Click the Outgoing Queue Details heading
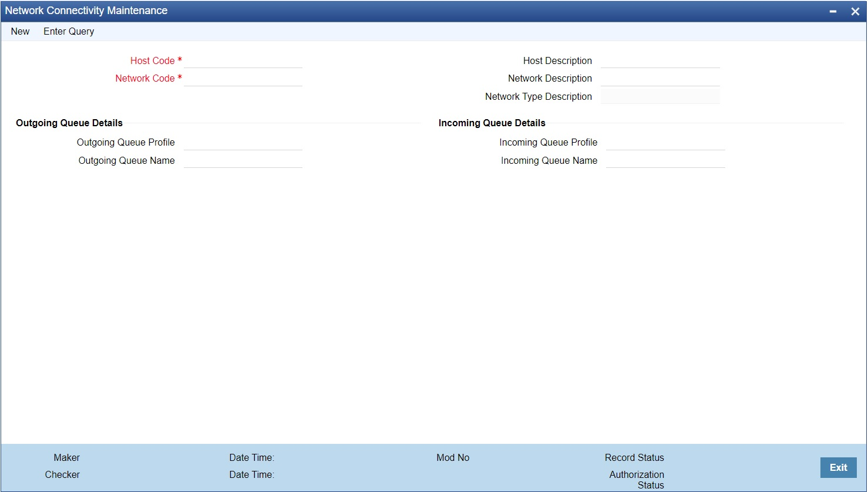868x492 pixels. pos(69,123)
